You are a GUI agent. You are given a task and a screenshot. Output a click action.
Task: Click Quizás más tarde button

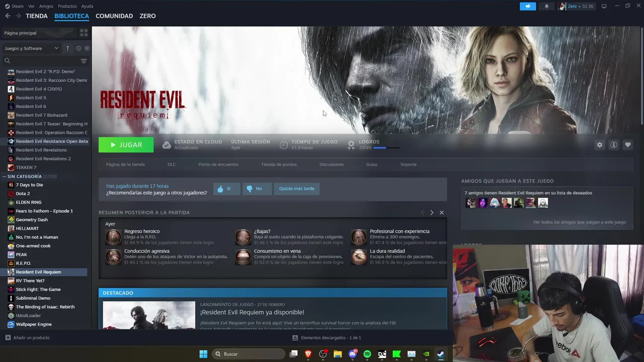coord(297,189)
